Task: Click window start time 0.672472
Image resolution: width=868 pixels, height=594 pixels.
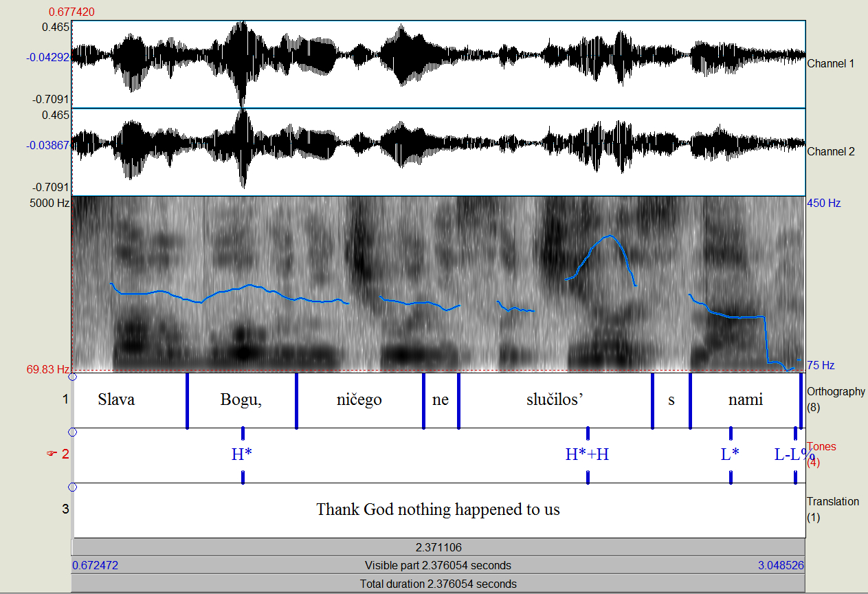Action: pyautogui.click(x=96, y=566)
